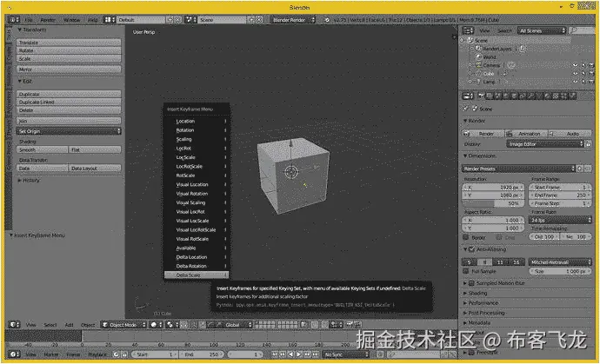Click the scene browse icon

[x=190, y=19]
